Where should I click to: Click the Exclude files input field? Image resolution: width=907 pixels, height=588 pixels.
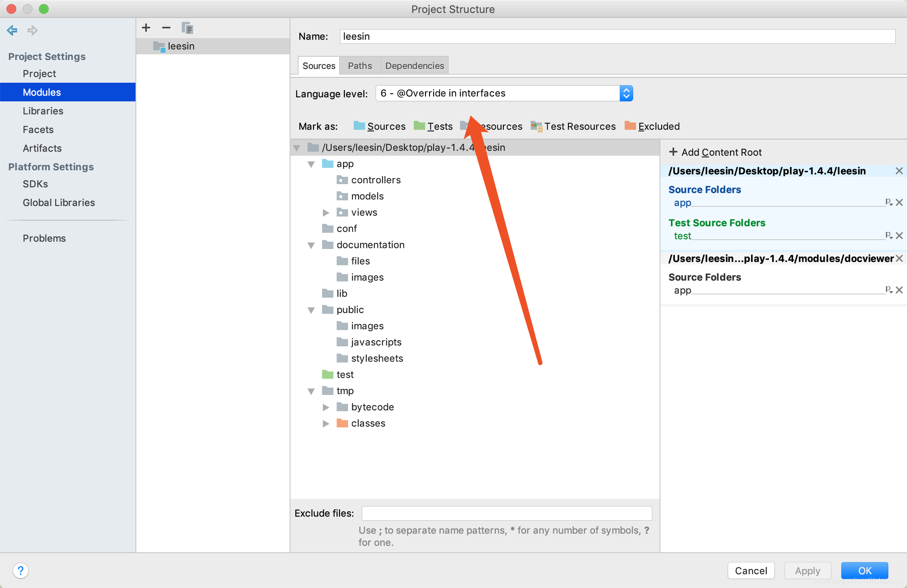pos(507,513)
